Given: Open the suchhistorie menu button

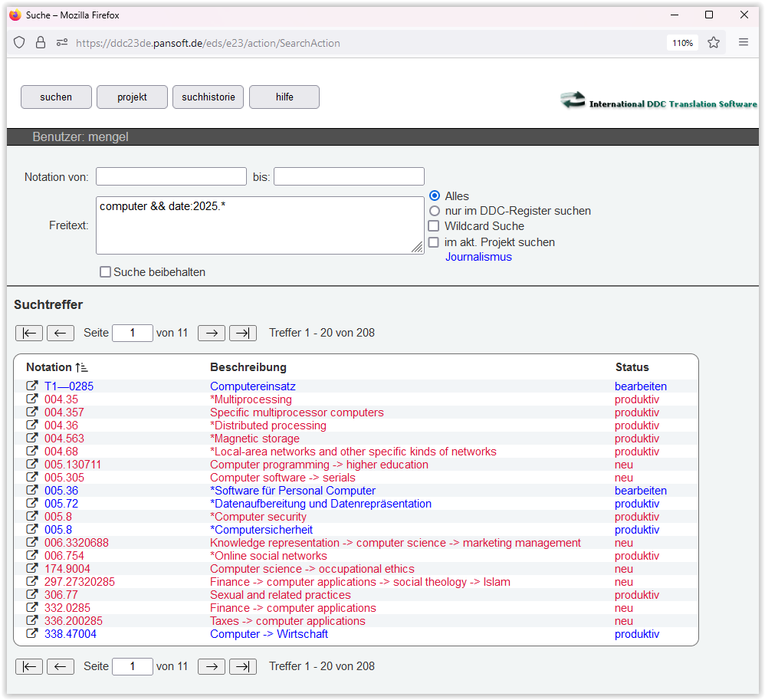Looking at the screenshot, I should [208, 97].
